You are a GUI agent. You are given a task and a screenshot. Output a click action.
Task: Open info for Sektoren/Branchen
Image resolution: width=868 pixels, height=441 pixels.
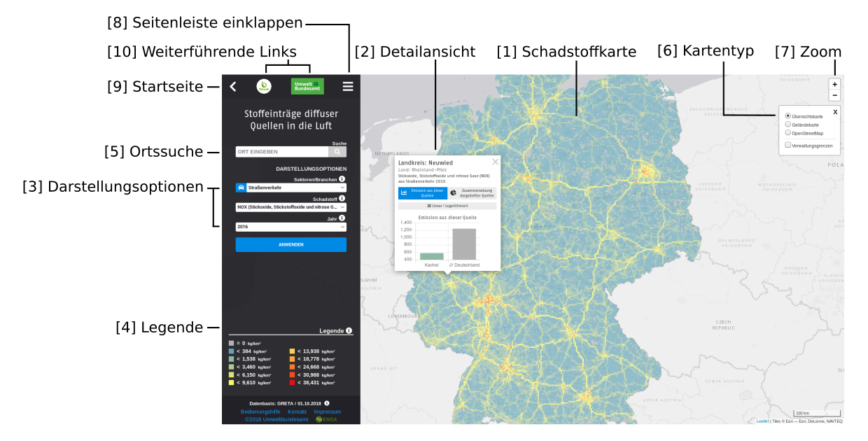coord(342,179)
